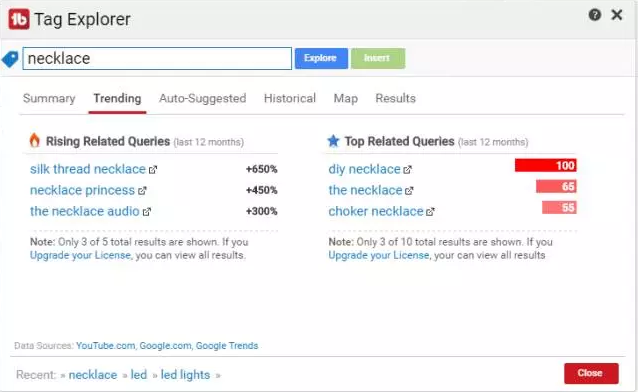This screenshot has width=639, height=392.
Task: Select recent search necklace
Action: click(x=93, y=375)
